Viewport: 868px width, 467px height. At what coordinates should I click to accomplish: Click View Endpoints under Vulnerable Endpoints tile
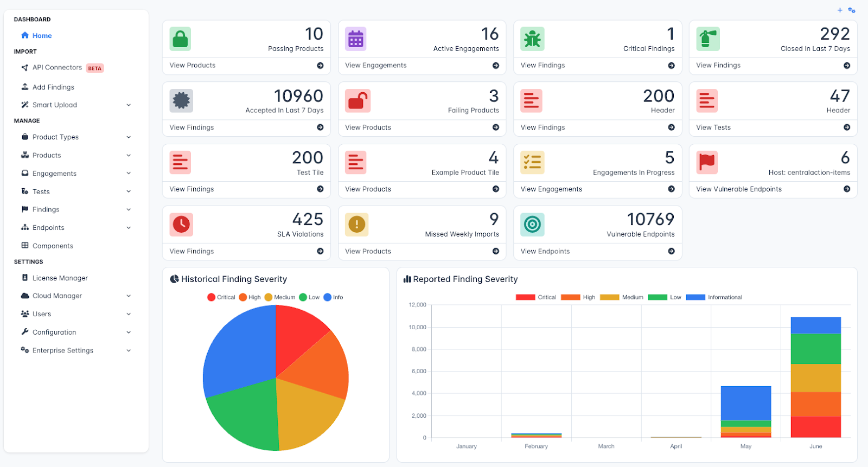point(545,252)
